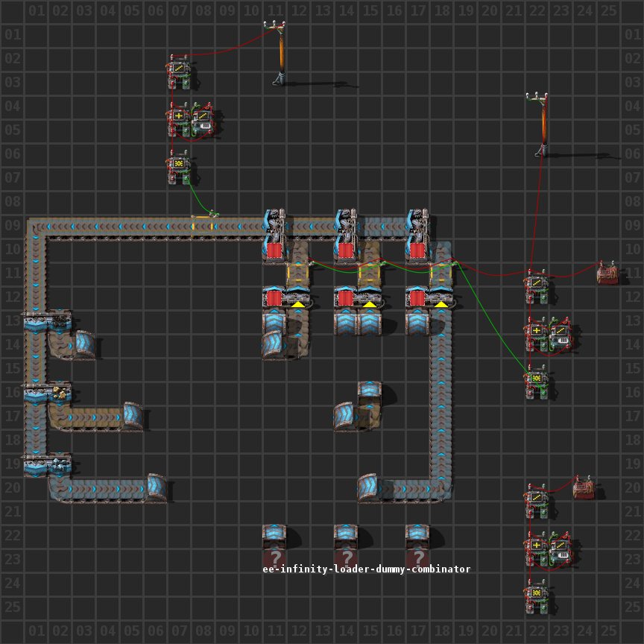Select blue loader machine at column 17, row 09
644x644 pixels.
[x=417, y=224]
